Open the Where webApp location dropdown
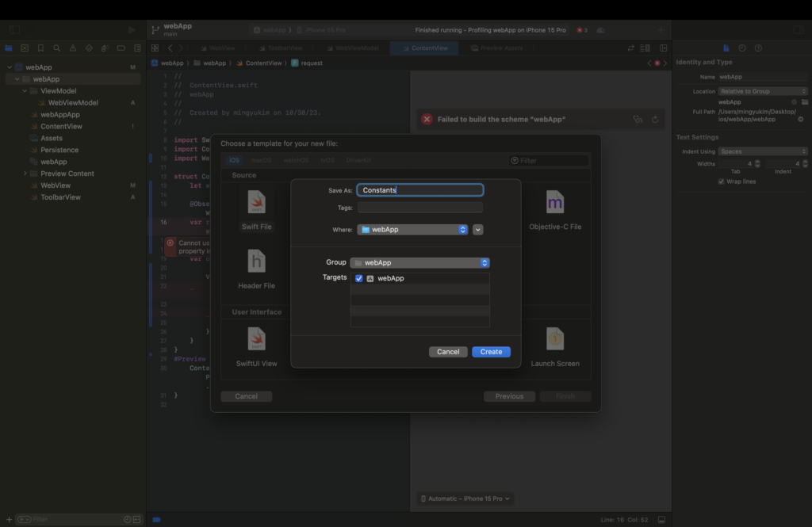812x527 pixels. 412,229
